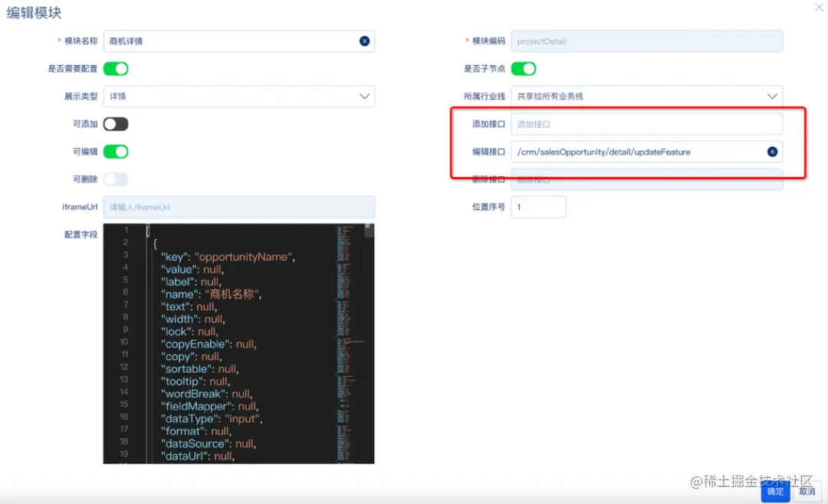
Task: Open the 所属行业线 dropdown
Action: [647, 97]
